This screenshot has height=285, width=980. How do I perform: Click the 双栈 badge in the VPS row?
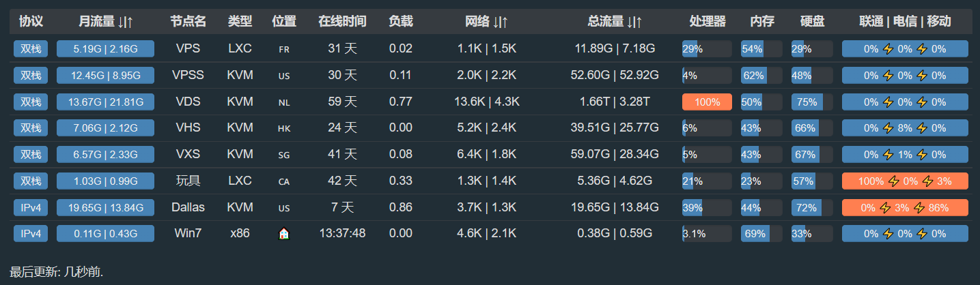point(31,49)
